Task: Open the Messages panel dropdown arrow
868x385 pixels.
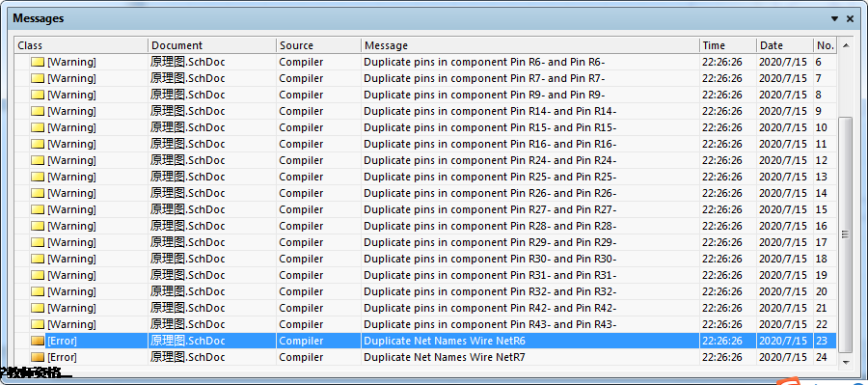Action: pyautogui.click(x=835, y=19)
